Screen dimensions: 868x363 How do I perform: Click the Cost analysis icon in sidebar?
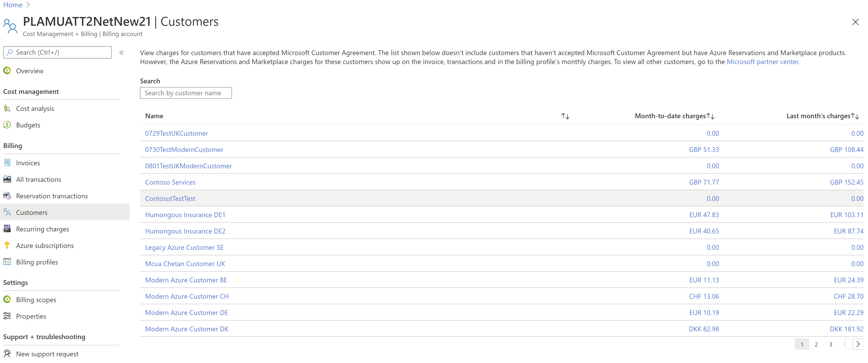pyautogui.click(x=7, y=109)
